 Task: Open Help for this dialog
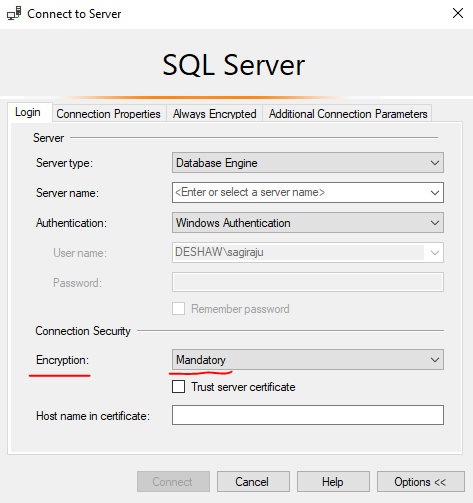point(333,482)
